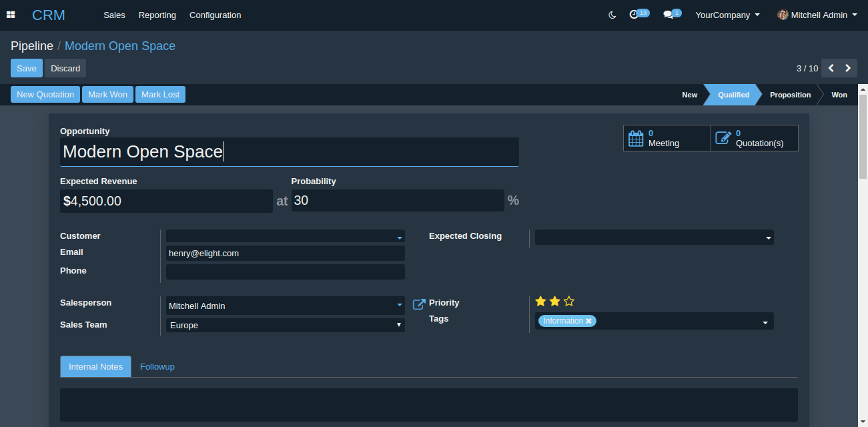Move opportunity to Proposition stage
The height and width of the screenshot is (427, 868).
click(790, 95)
